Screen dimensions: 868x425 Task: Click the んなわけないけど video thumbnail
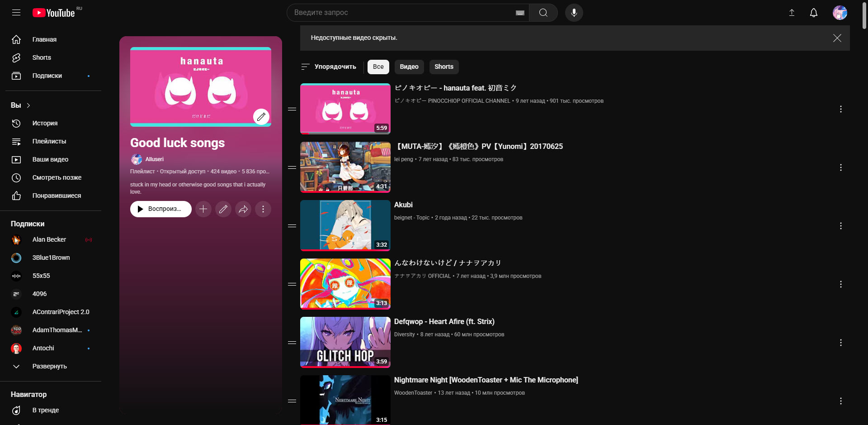click(x=345, y=284)
